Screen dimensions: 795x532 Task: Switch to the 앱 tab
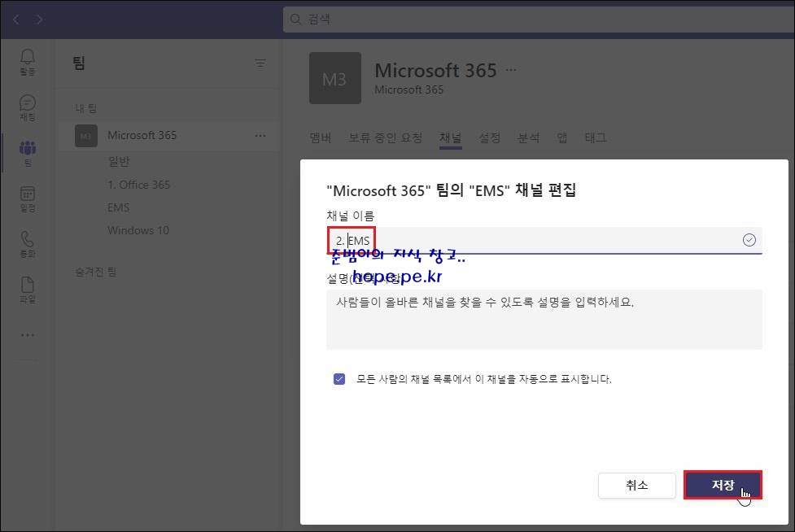pyautogui.click(x=561, y=137)
